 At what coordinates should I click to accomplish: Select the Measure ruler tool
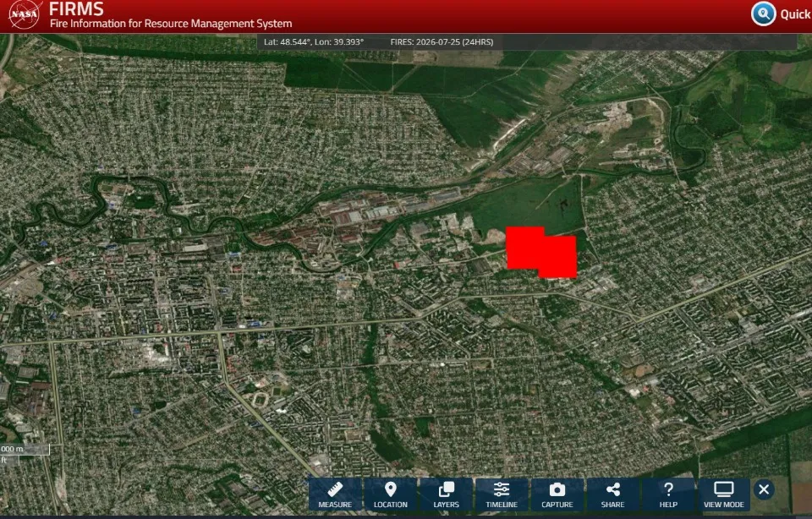[x=335, y=494]
